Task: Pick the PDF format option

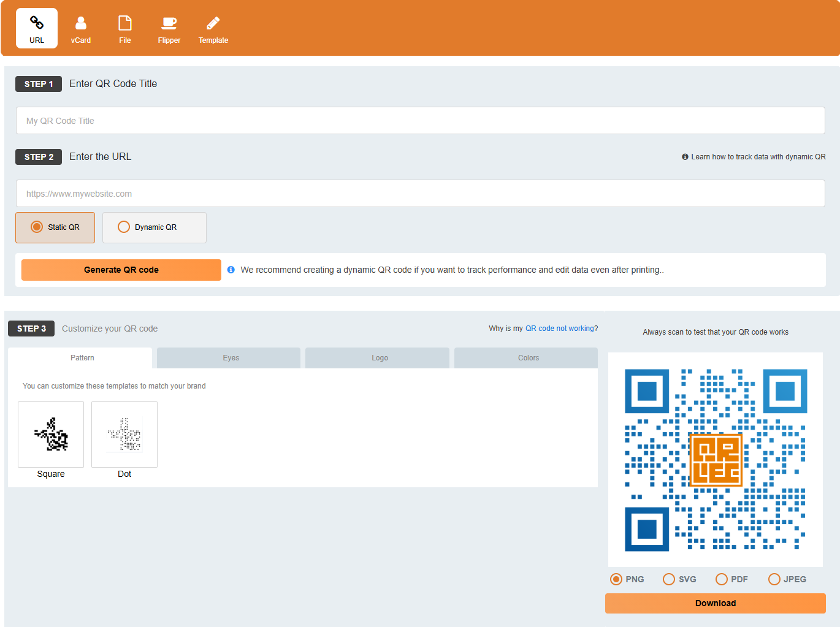Action: coord(722,579)
